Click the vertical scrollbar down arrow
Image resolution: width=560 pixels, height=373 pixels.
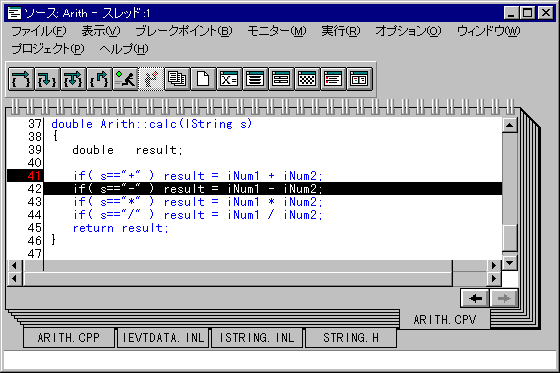click(510, 263)
